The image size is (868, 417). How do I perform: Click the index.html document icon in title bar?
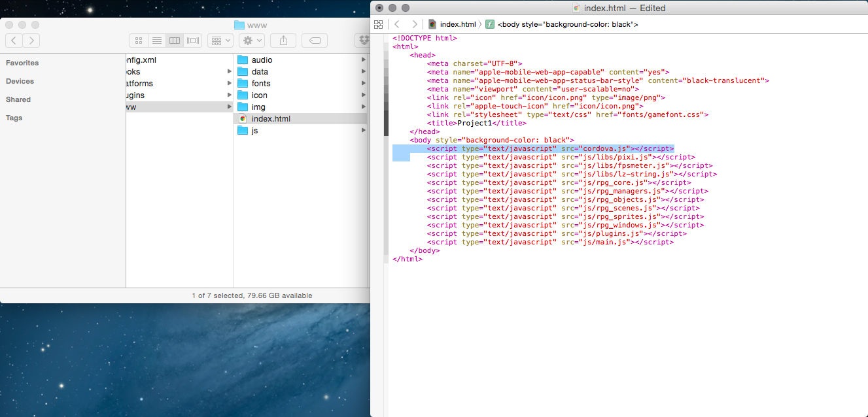(x=576, y=8)
